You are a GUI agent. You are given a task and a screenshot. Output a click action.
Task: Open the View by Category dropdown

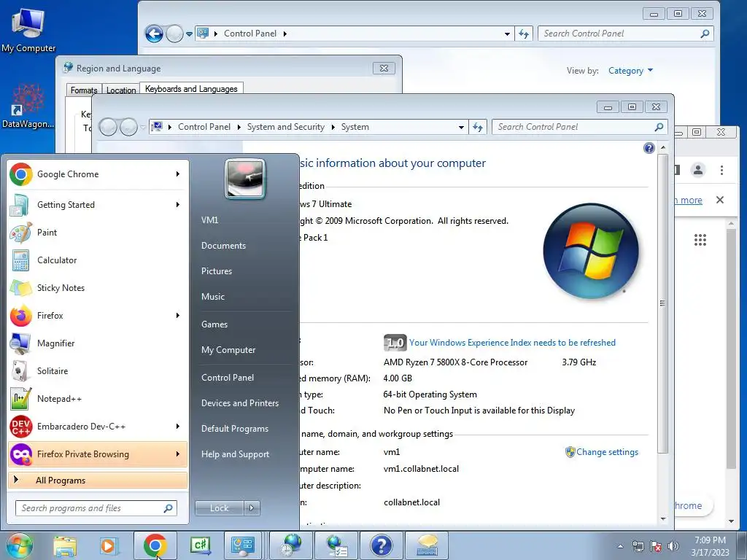[630, 71]
